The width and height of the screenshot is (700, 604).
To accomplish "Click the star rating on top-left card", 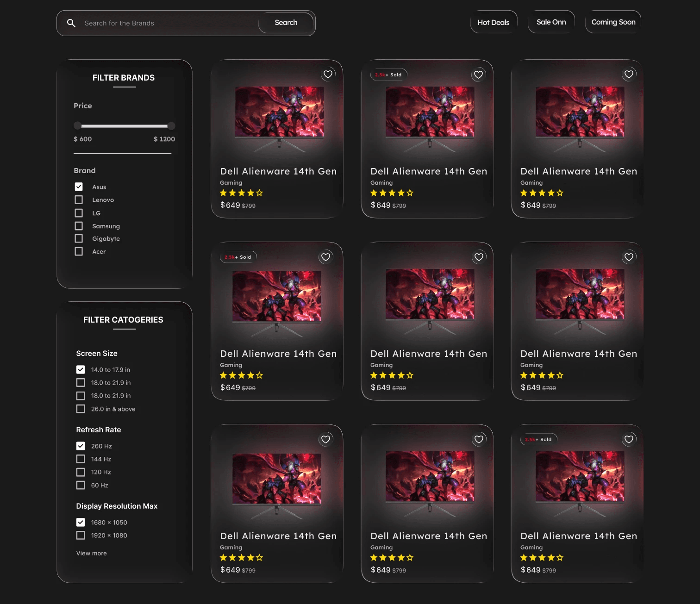I will [241, 193].
